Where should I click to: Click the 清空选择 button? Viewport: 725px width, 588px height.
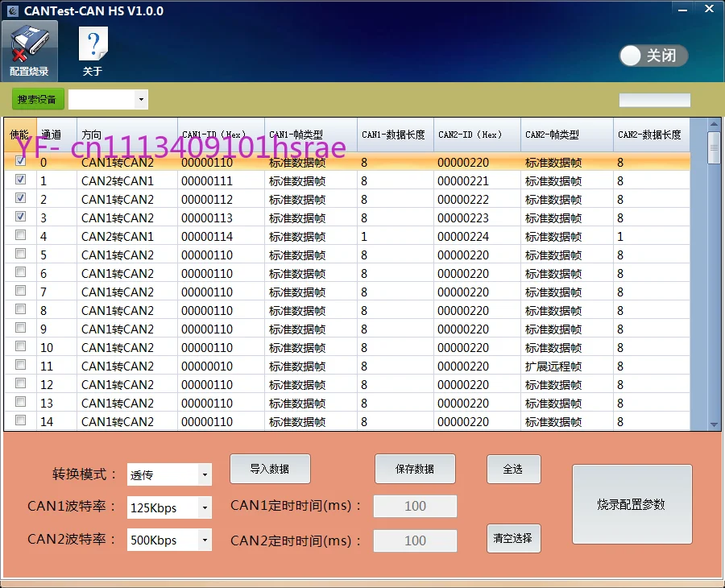pos(513,538)
